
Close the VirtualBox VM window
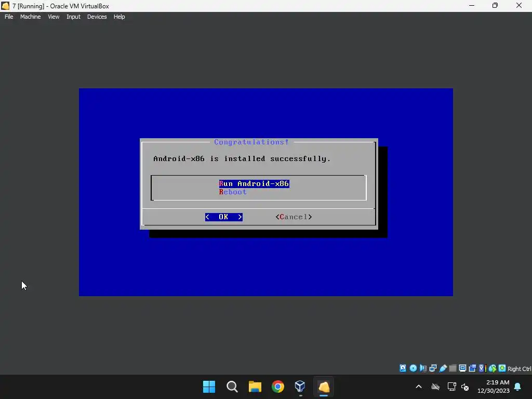tap(519, 6)
